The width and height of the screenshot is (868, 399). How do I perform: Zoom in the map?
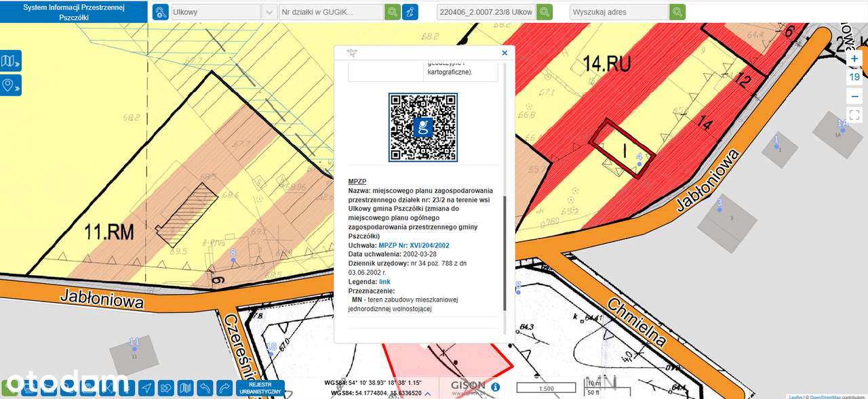pos(854,59)
